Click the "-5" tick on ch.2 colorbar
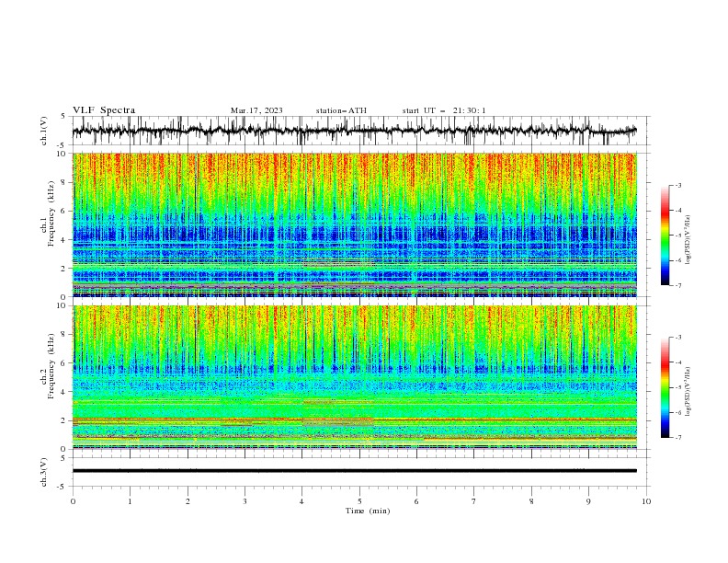Image resolution: width=728 pixels, height=563 pixels. coord(677,387)
